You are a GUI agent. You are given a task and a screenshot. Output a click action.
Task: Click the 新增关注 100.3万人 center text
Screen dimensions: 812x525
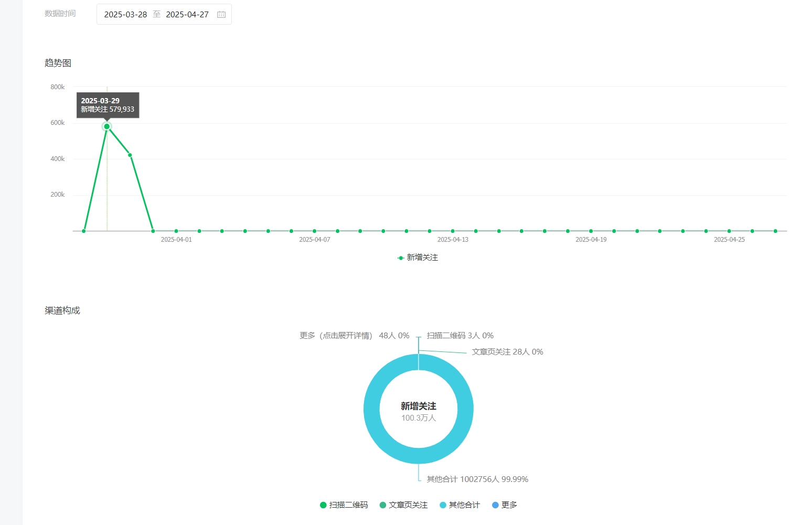[x=419, y=412]
